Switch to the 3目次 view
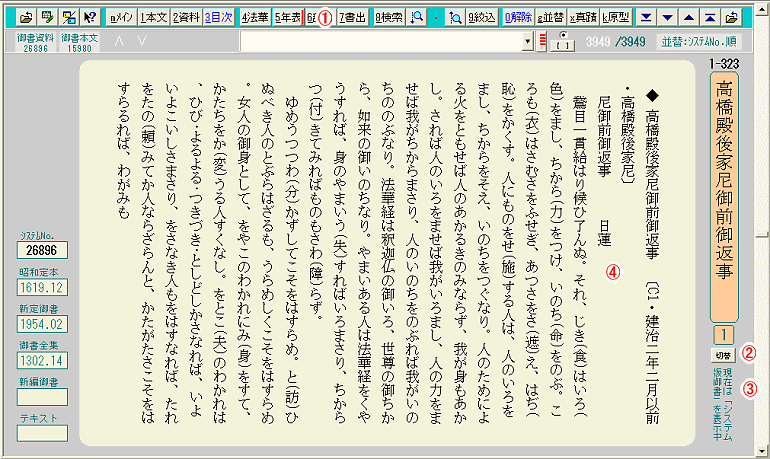Viewport: 770px width, 459px height. [x=217, y=17]
